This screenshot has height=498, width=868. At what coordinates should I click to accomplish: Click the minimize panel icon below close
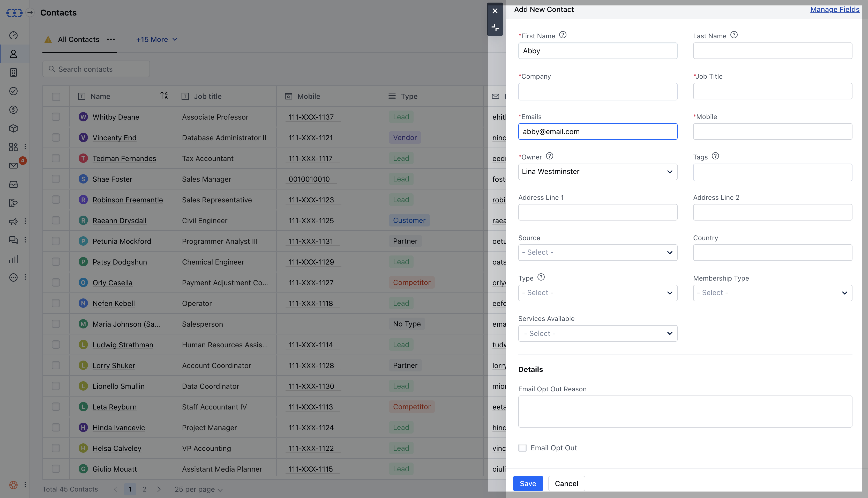tap(495, 27)
